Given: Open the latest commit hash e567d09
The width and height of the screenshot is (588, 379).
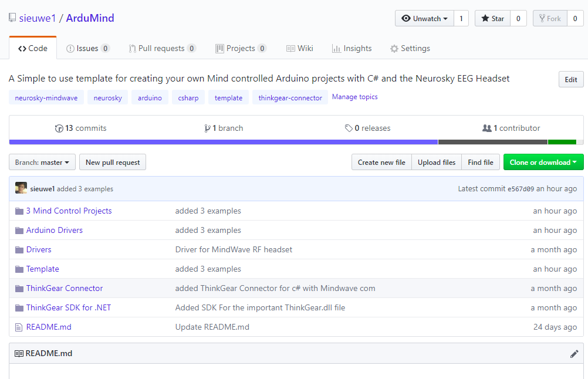Looking at the screenshot, I should [x=521, y=189].
